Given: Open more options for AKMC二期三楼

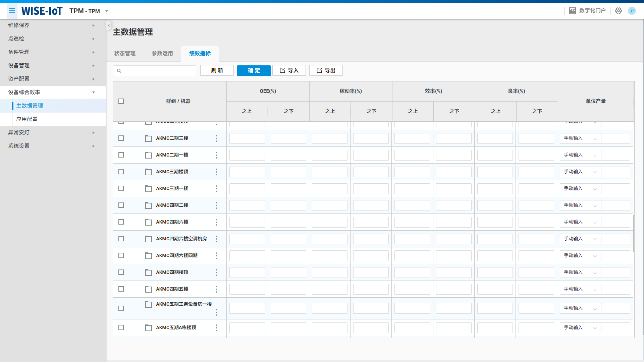Looking at the screenshot, I should [216, 138].
